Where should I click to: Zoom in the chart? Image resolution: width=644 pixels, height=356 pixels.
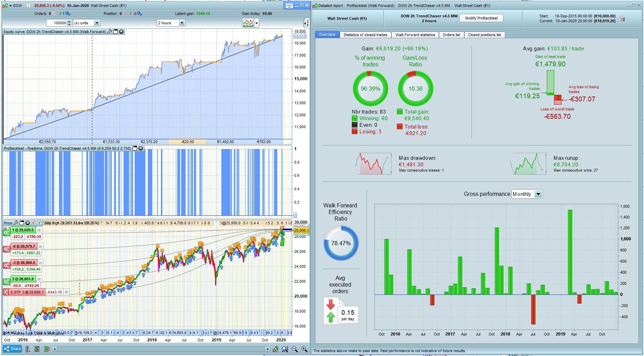pyautogui.click(x=304, y=349)
